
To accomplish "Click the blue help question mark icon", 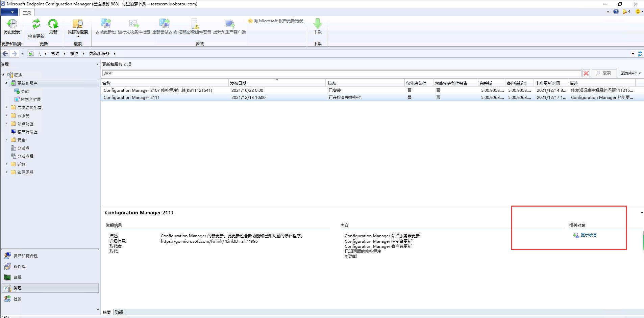I will tap(616, 11).
